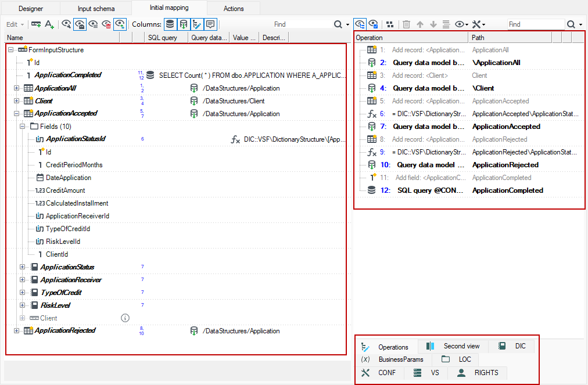Image resolution: width=588 pixels, height=385 pixels.
Task: Open the BusinessParams tab
Action: point(393,359)
